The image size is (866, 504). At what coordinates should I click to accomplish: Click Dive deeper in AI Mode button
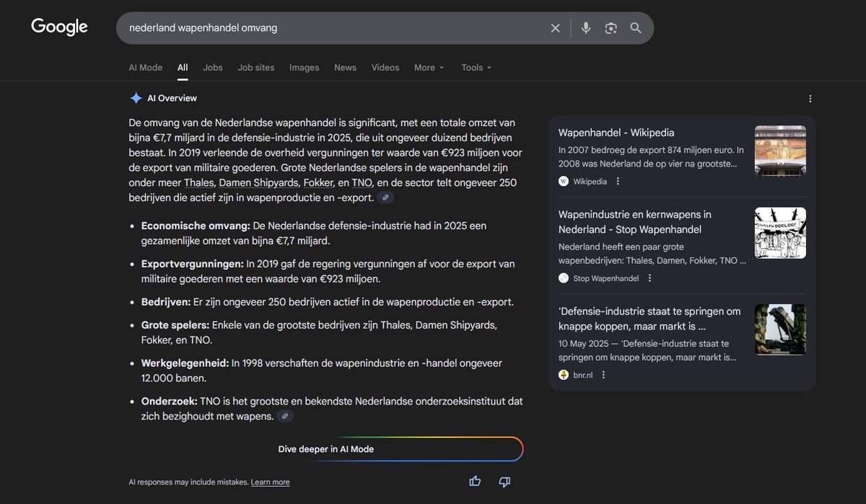326,449
